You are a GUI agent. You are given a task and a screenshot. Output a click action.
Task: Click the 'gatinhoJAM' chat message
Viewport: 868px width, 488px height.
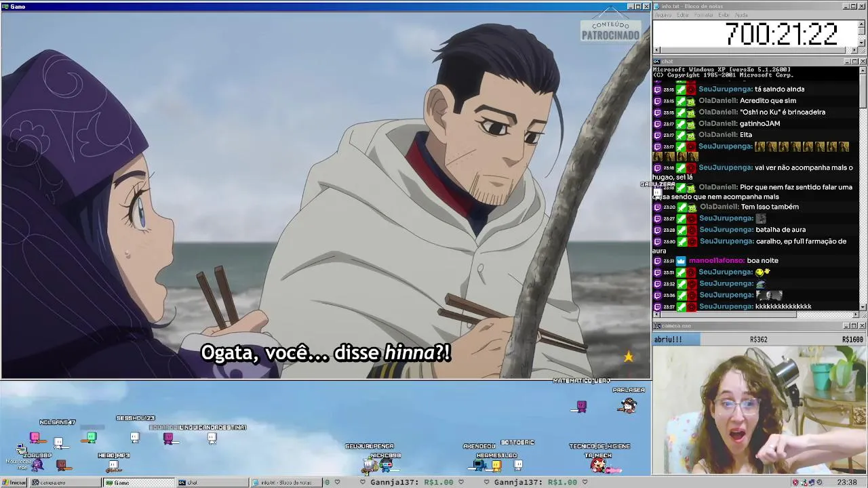coord(759,124)
